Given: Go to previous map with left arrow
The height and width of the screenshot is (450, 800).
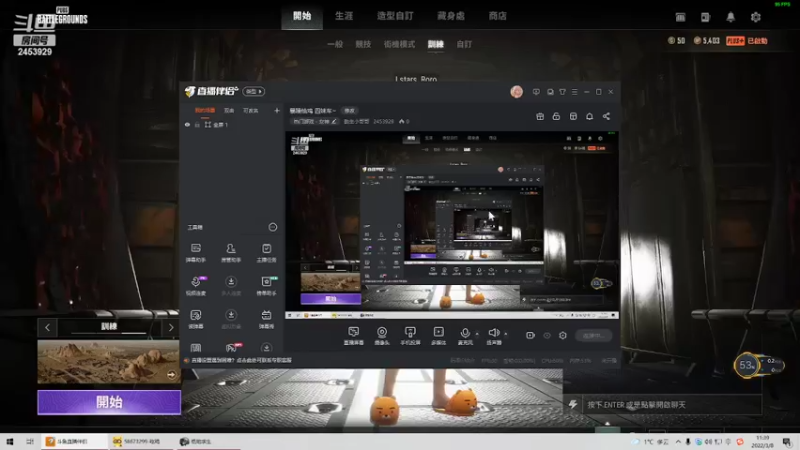Looking at the screenshot, I should coord(47,328).
